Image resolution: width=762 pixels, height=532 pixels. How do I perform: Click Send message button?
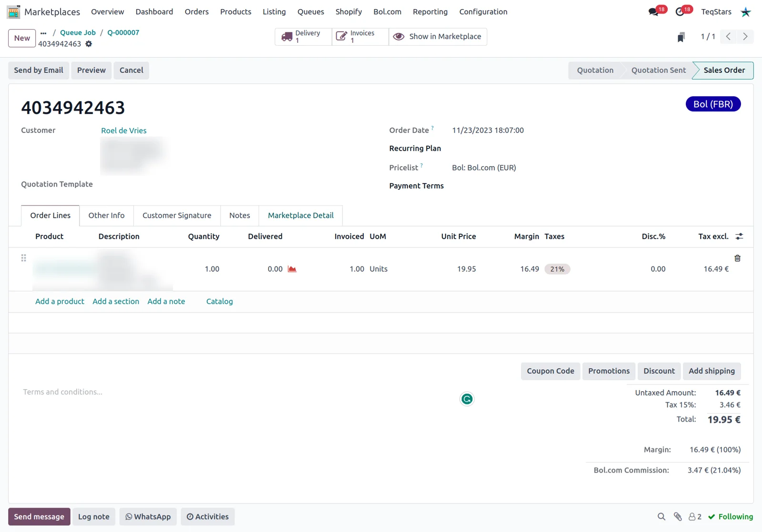[39, 517]
